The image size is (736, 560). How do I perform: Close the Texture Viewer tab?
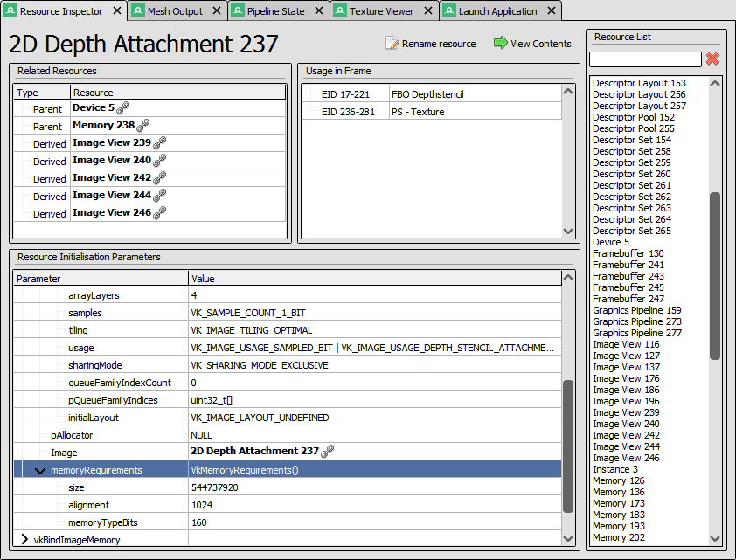click(428, 10)
